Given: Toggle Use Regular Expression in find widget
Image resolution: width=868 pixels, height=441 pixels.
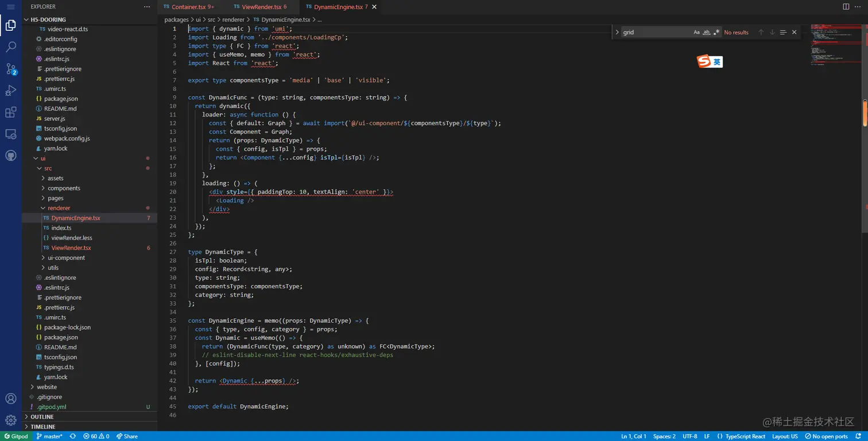Looking at the screenshot, I should [x=716, y=32].
